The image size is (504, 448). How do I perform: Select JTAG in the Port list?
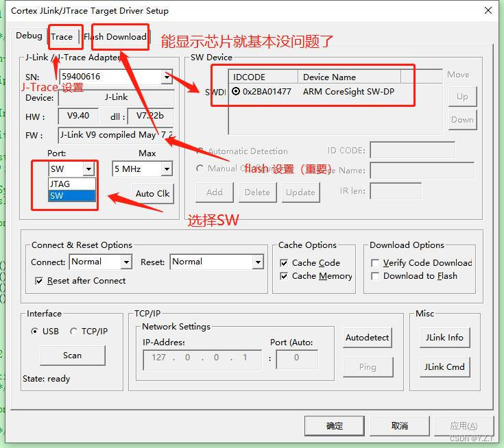72,184
